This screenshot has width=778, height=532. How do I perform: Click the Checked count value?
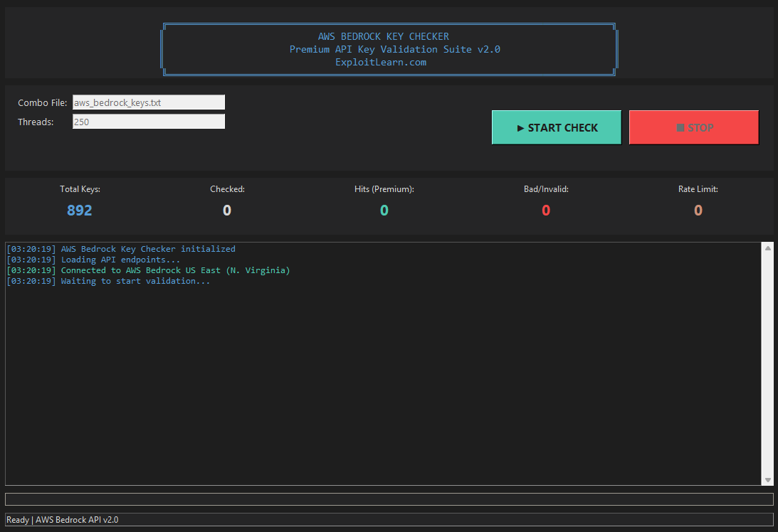click(x=227, y=211)
